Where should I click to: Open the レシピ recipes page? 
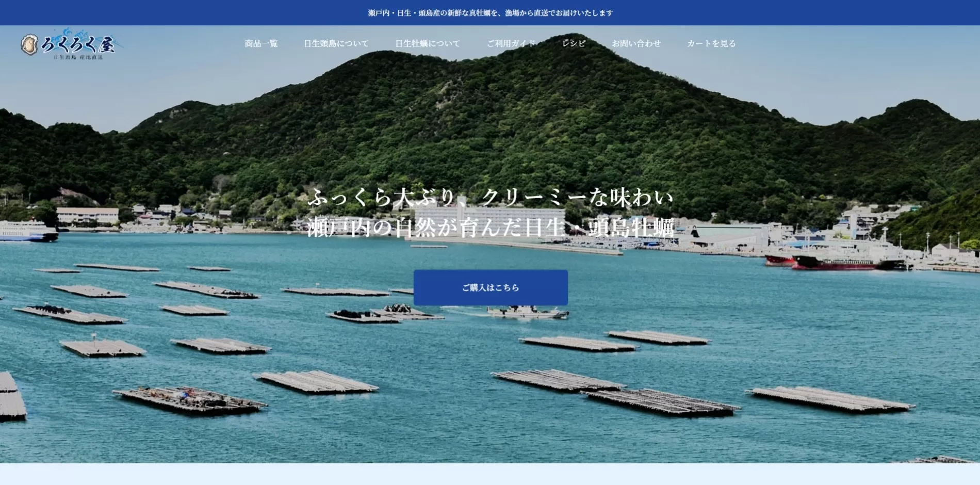[574, 44]
